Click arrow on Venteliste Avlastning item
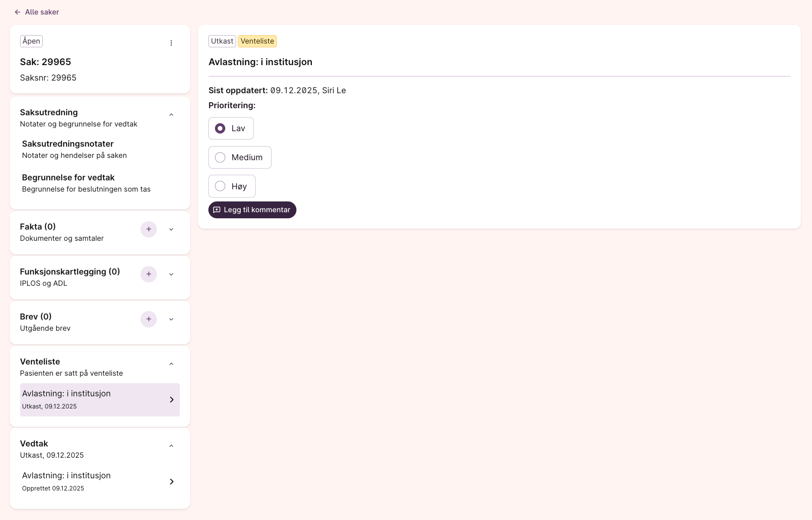Image resolution: width=812 pixels, height=520 pixels. [171, 400]
